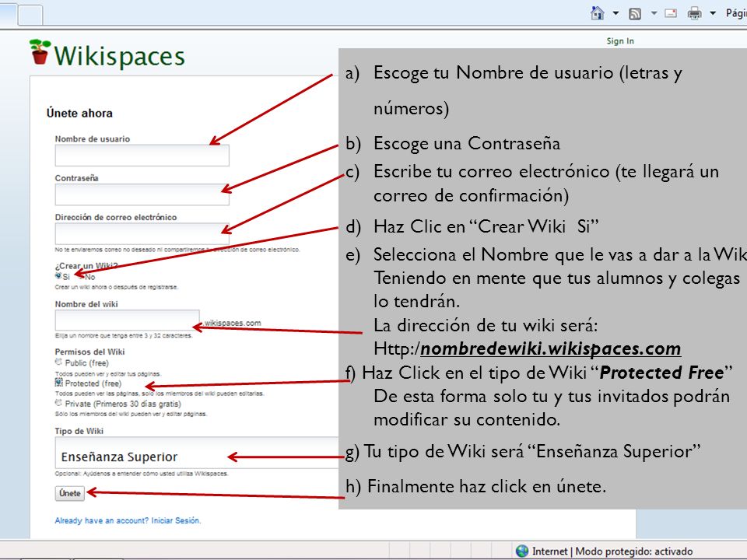Open the Tipo de Wiki dropdown
The height and width of the screenshot is (560, 747).
tap(197, 453)
